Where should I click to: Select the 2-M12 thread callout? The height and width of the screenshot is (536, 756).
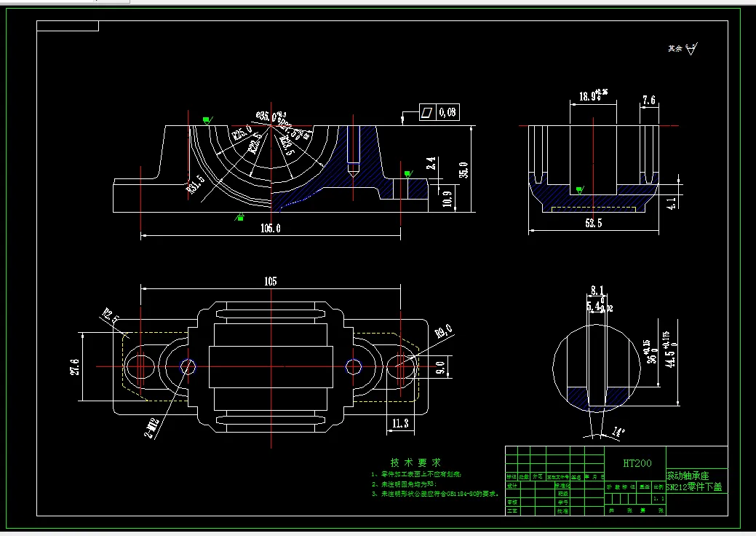pyautogui.click(x=152, y=428)
